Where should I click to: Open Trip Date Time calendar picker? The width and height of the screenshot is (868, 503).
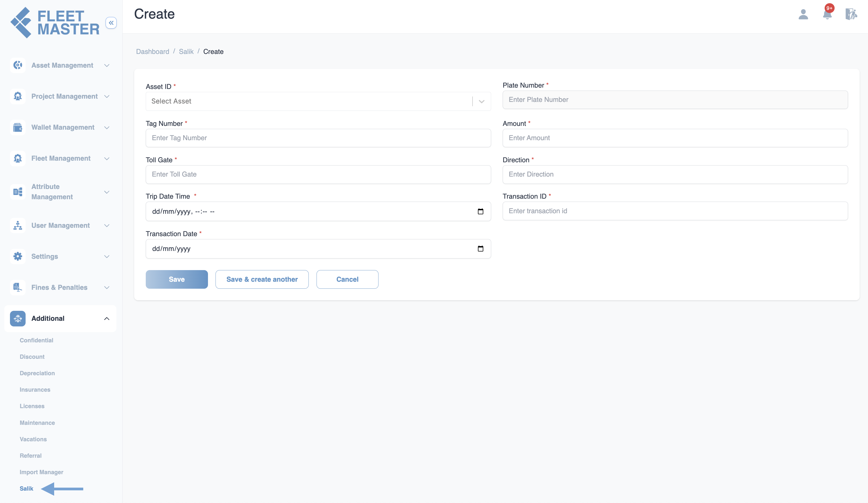pos(481,211)
